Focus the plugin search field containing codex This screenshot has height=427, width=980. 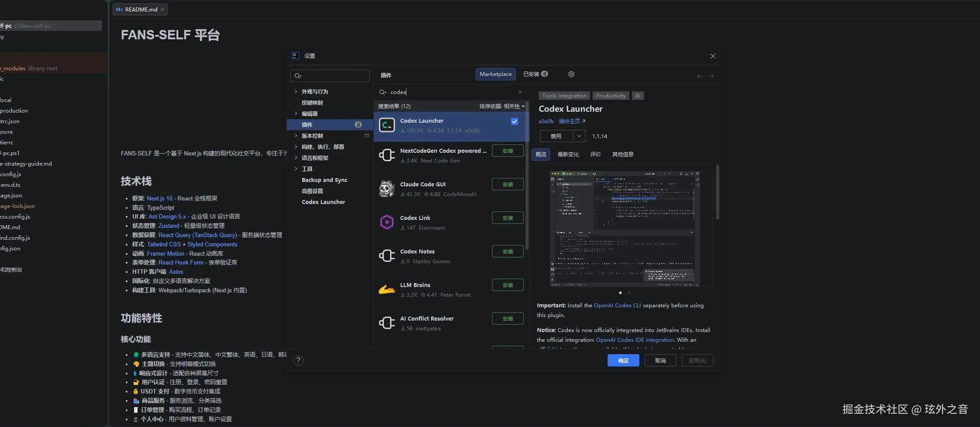pyautogui.click(x=451, y=92)
